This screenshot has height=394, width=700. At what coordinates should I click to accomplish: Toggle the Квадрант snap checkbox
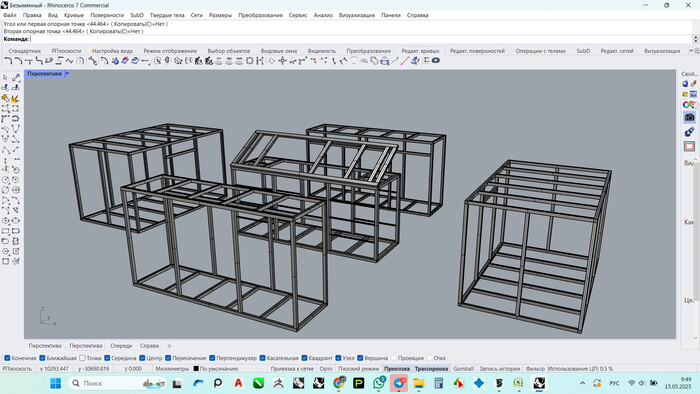(304, 358)
